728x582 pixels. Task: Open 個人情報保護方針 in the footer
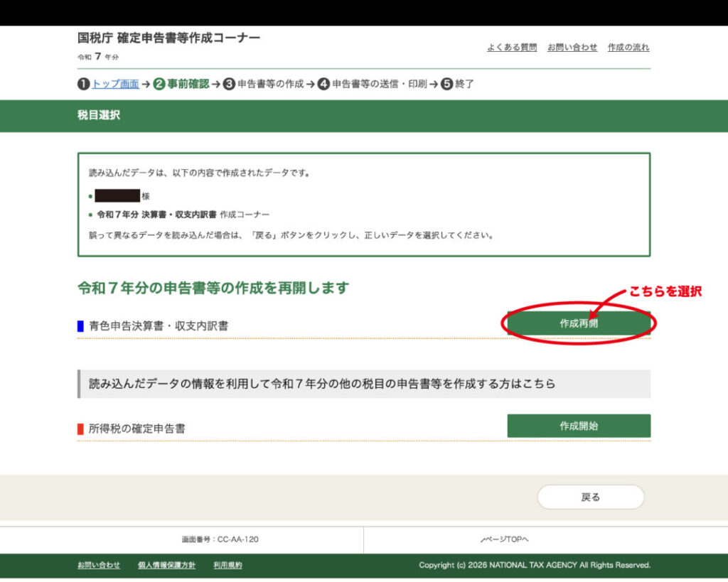[x=166, y=566]
